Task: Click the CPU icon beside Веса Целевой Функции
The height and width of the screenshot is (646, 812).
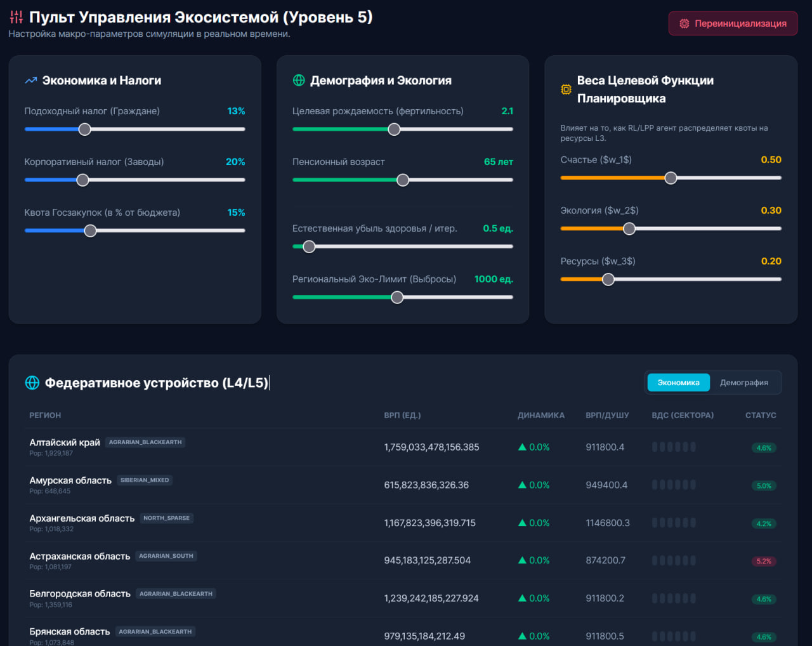Action: (566, 89)
